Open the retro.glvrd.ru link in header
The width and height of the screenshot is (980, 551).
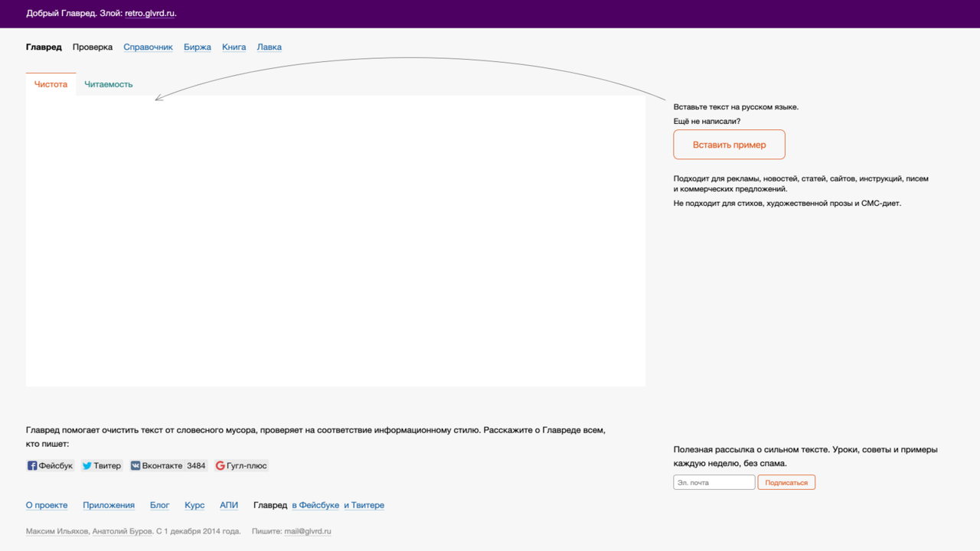tap(150, 13)
